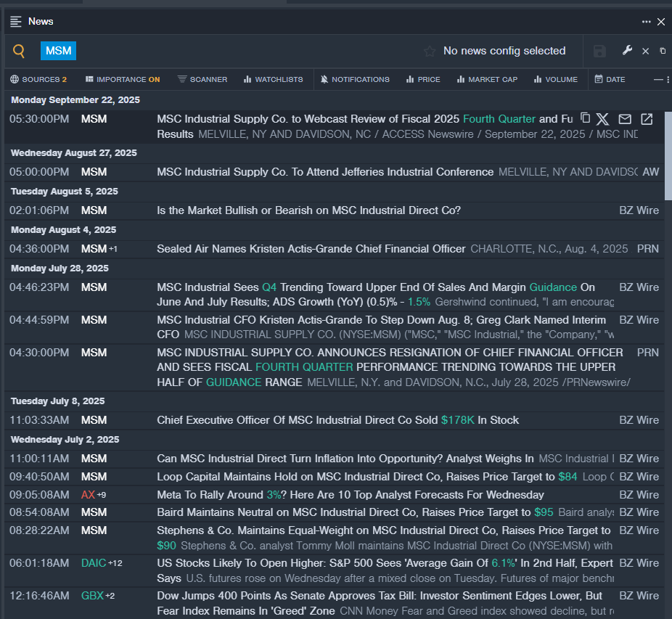Open the wrench settings icon
The height and width of the screenshot is (619, 672).
(x=628, y=51)
